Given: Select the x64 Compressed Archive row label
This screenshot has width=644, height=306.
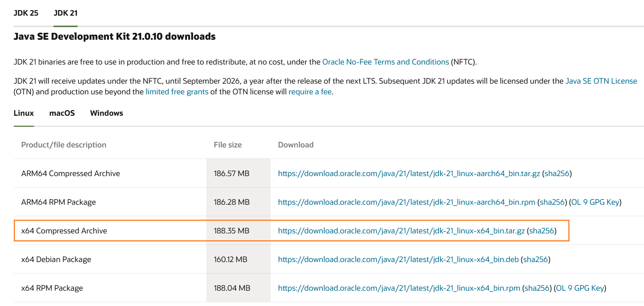Looking at the screenshot, I should click(64, 231).
